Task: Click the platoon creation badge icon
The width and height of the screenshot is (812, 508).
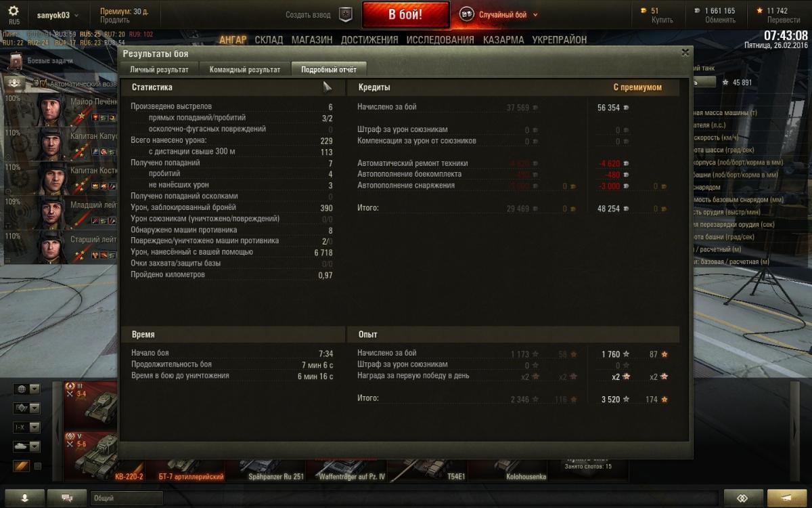Action: (345, 14)
